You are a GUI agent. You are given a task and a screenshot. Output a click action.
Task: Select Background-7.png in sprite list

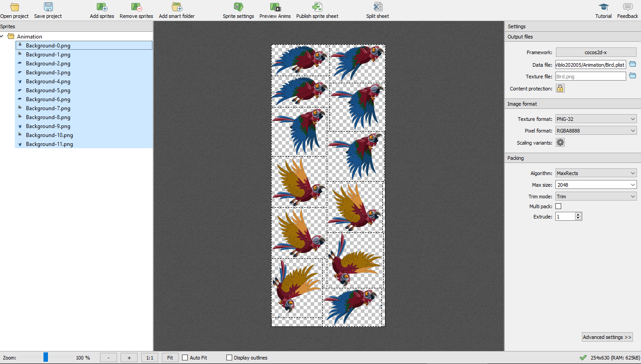tap(84, 108)
